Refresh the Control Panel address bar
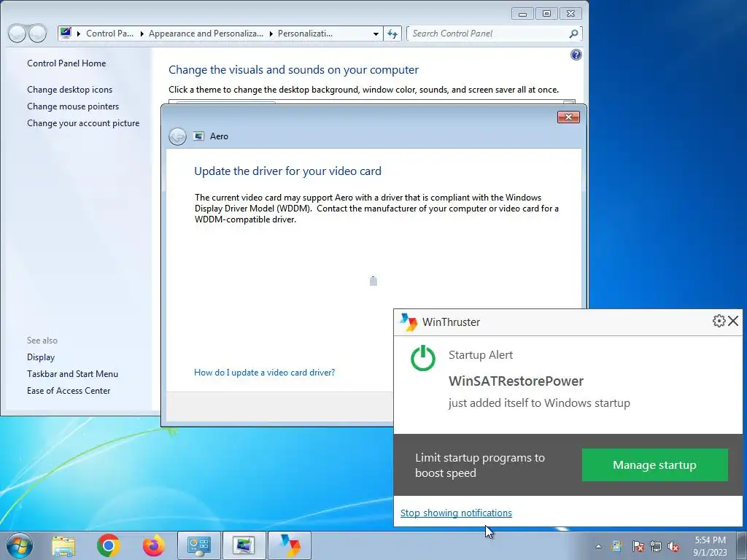This screenshot has width=747, height=560. click(392, 34)
